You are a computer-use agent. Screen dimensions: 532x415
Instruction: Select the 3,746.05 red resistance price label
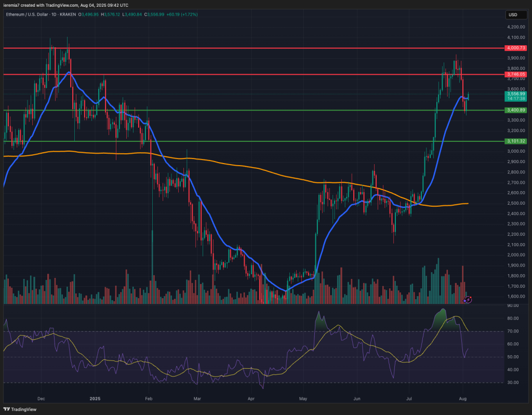(516, 74)
